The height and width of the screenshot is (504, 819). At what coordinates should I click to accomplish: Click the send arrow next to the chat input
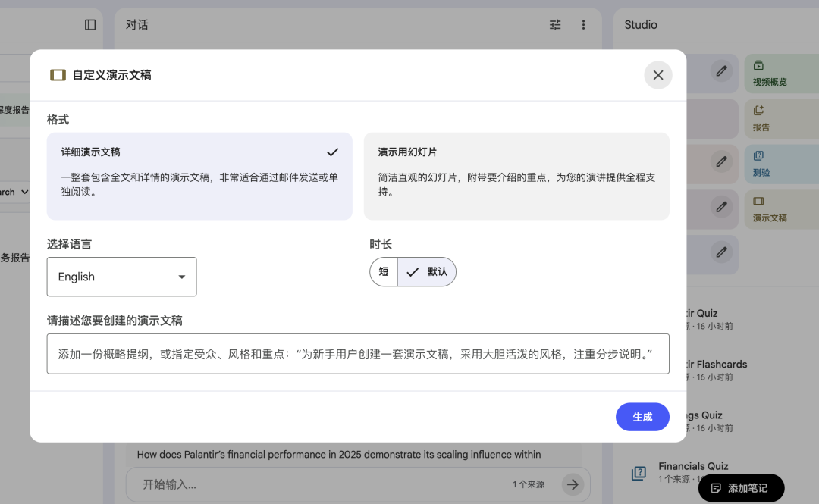tap(574, 484)
